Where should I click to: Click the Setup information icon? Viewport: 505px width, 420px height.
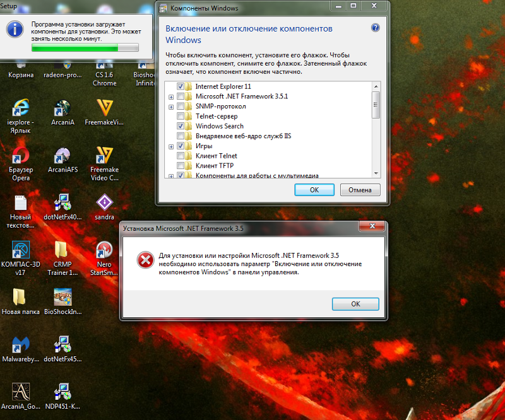pyautogui.click(x=15, y=29)
